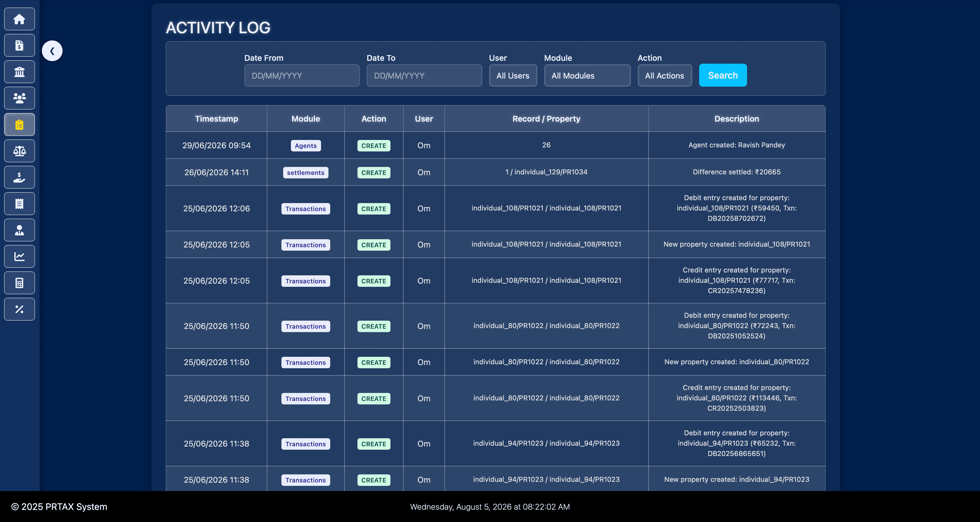
Task: Select the yellow clipboard activity log icon
Action: tap(20, 124)
